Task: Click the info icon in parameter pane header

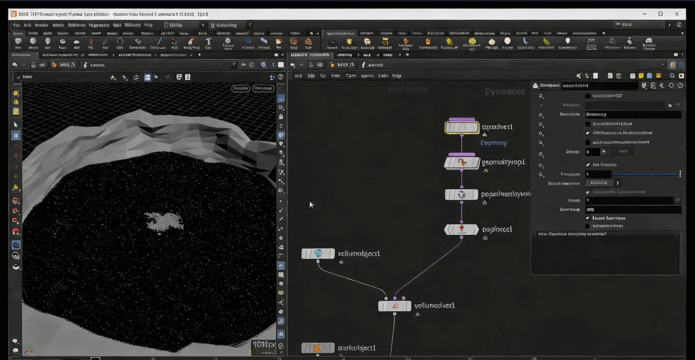Action: point(671,86)
